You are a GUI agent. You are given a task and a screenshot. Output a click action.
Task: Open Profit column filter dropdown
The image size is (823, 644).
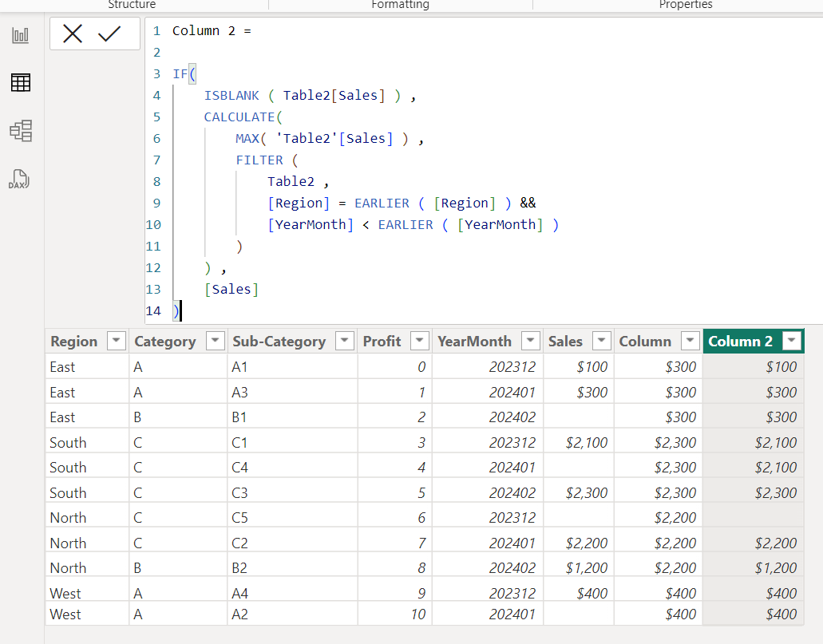tap(419, 341)
